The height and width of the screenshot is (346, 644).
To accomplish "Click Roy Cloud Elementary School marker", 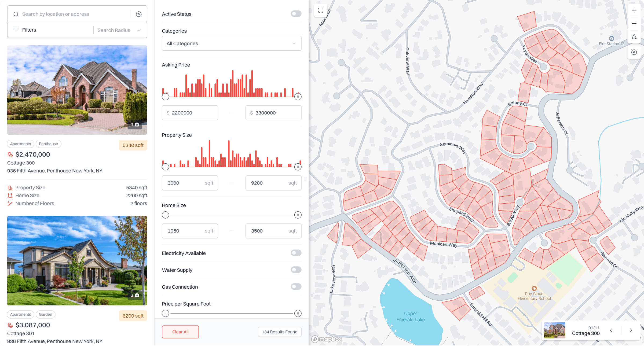I will point(534,289).
